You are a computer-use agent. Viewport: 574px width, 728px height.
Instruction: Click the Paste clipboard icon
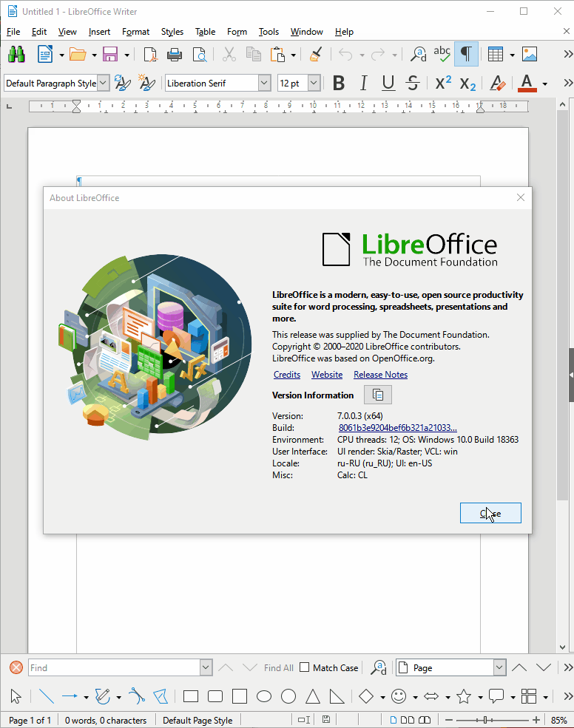277,55
